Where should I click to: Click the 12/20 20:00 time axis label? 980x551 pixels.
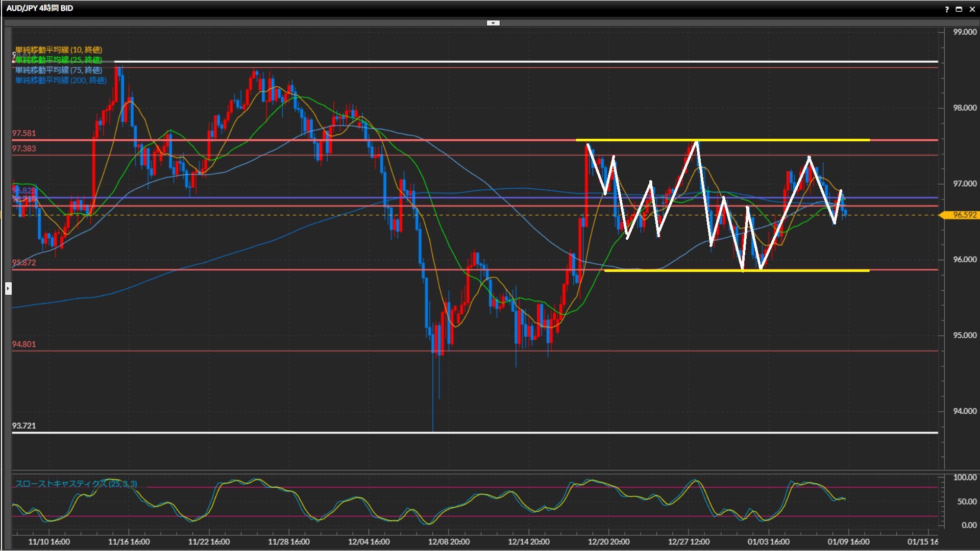point(608,542)
